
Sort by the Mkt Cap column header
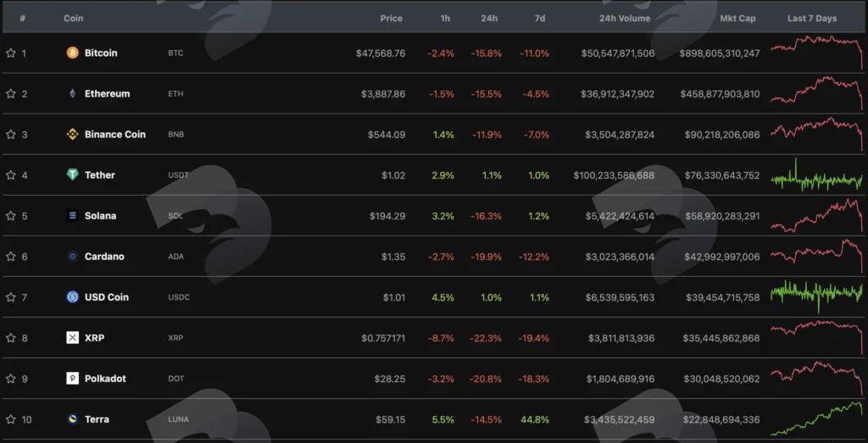738,19
